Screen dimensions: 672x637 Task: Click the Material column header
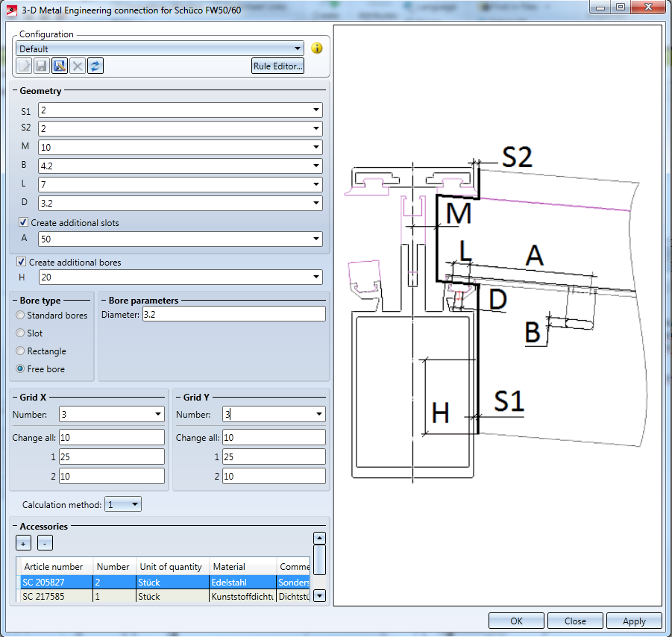(x=242, y=567)
